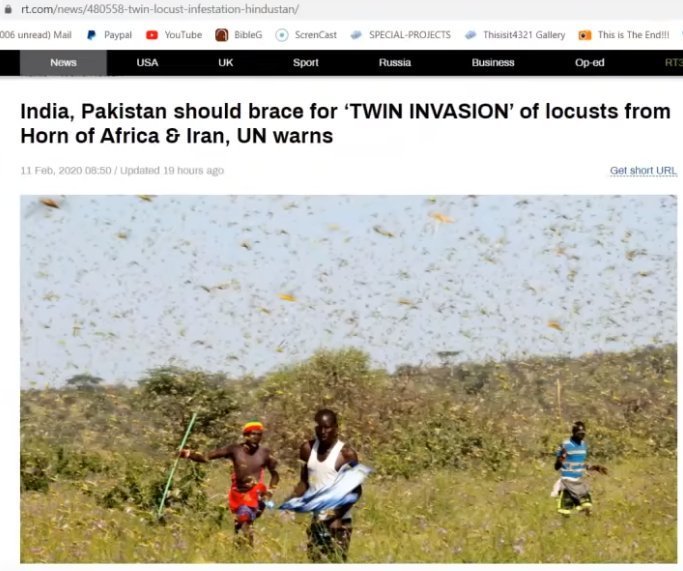Click the Get short URL link
Screen dimensions: 683x571
pyautogui.click(x=643, y=171)
